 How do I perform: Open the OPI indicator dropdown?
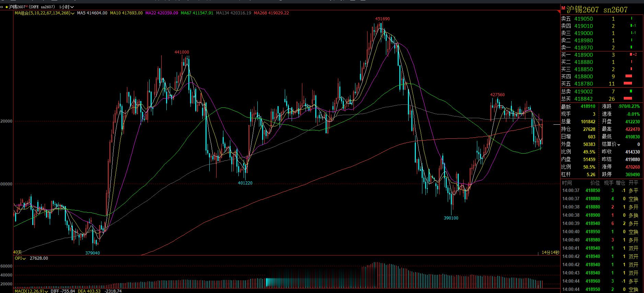(24, 258)
